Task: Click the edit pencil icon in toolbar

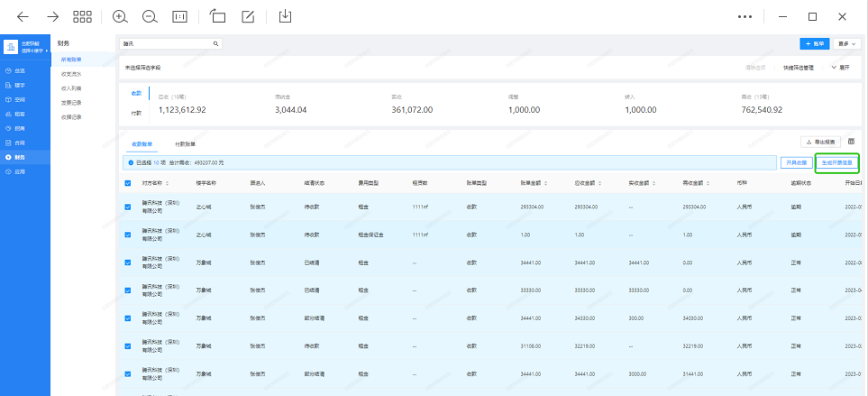Action: [248, 16]
